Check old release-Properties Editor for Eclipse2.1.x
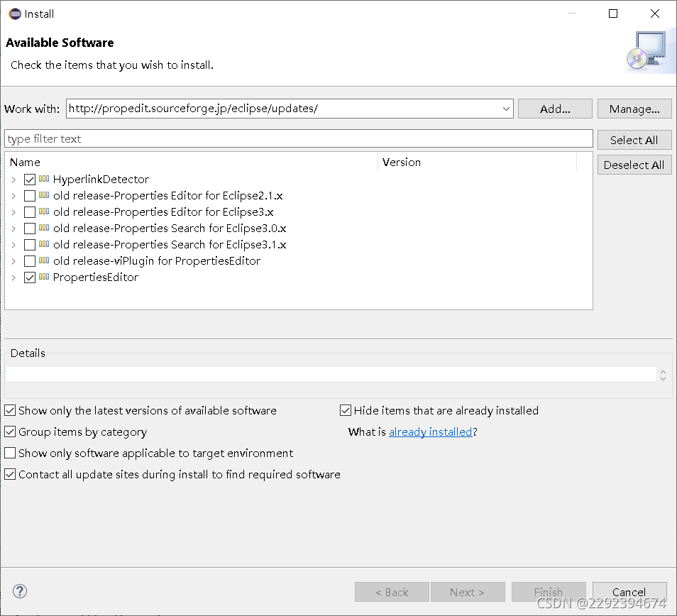 click(30, 196)
